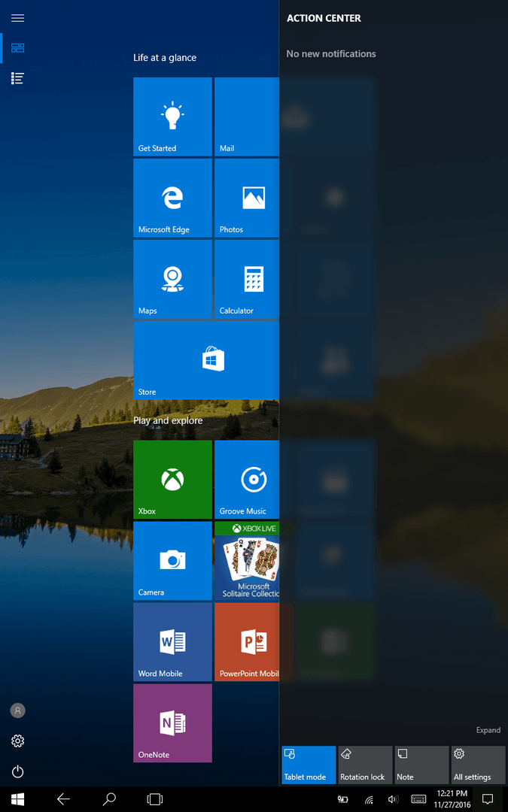The height and width of the screenshot is (812, 508).
Task: Open the Word Mobile tile
Action: point(172,642)
